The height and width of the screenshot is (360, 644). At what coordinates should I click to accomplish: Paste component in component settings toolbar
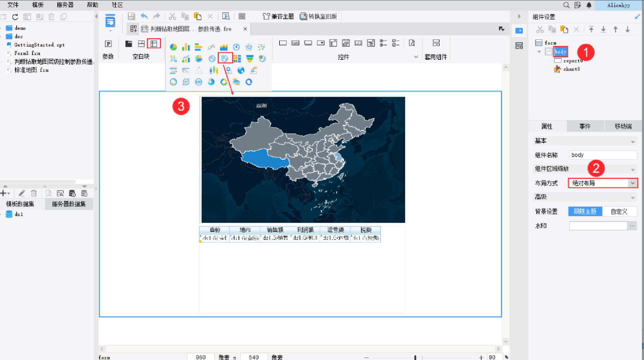564,30
